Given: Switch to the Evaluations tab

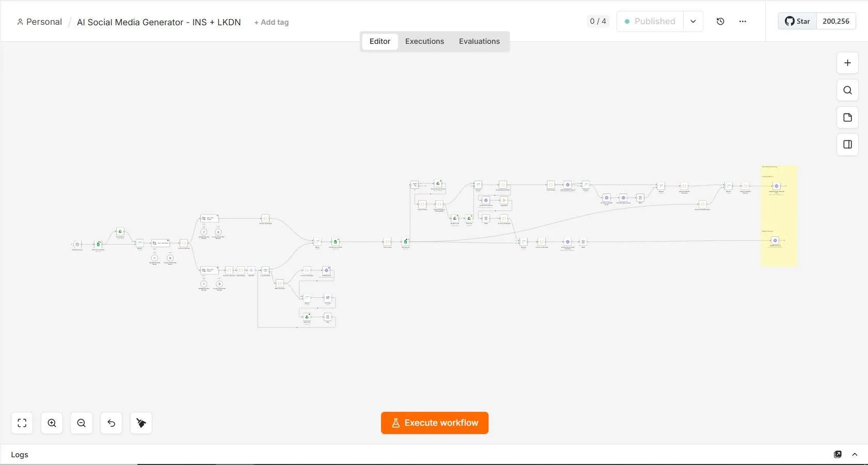Looking at the screenshot, I should click(479, 41).
